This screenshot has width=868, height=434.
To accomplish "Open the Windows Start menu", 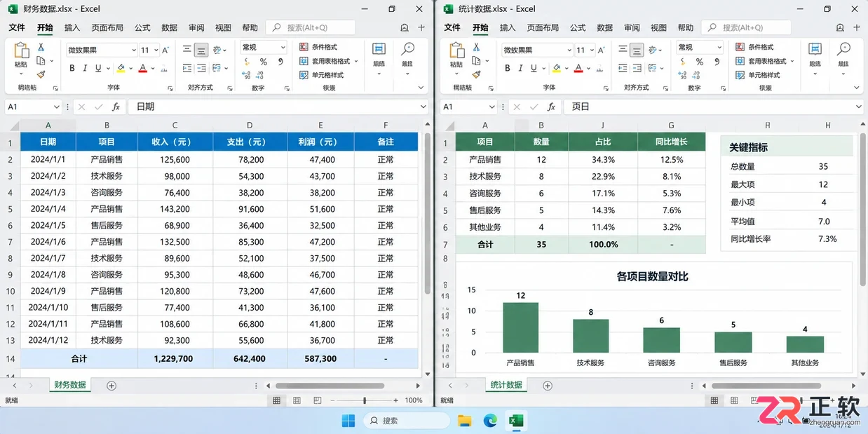I will click(348, 421).
